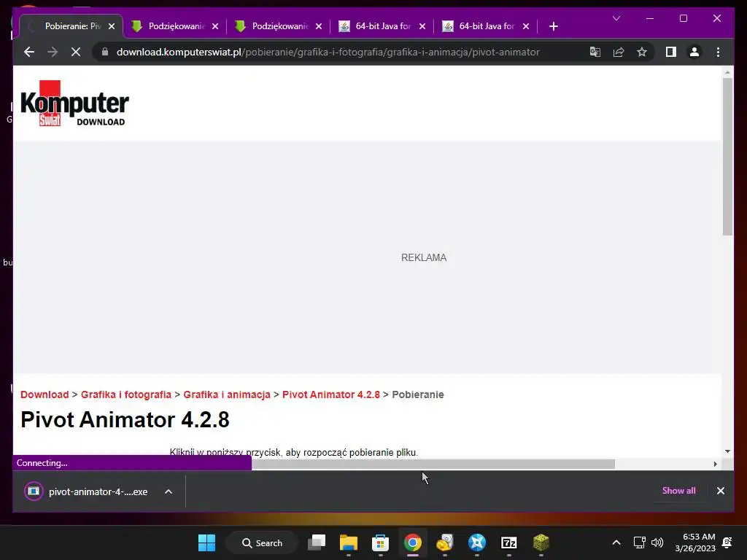Open the notifications bell icon
Screen dimensions: 747x560
tap(727, 542)
